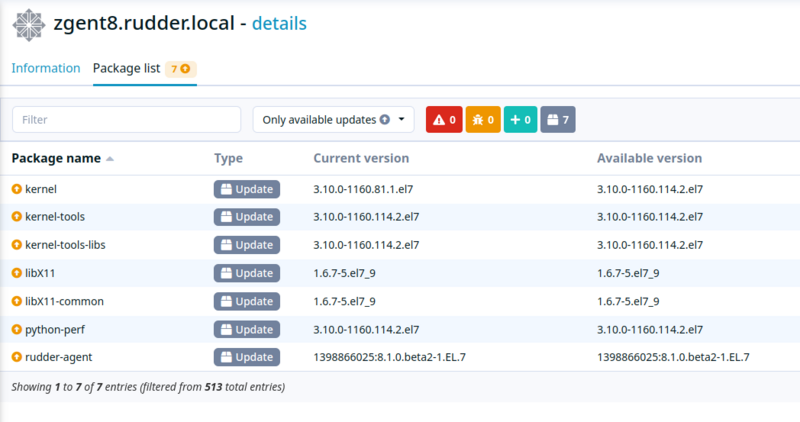Image resolution: width=800 pixels, height=422 pixels.
Task: Click the 7 updates badge on Package list tab
Action: 181,69
